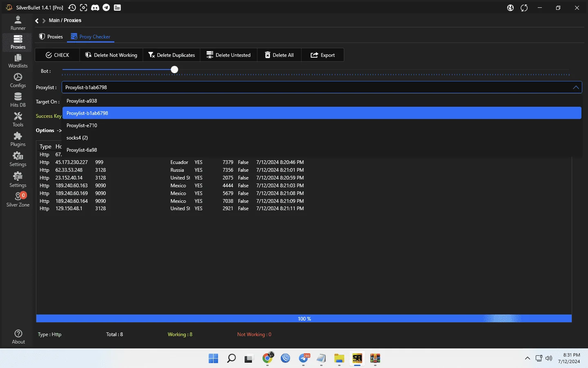Click the Proxylist combo box field

tap(322, 88)
